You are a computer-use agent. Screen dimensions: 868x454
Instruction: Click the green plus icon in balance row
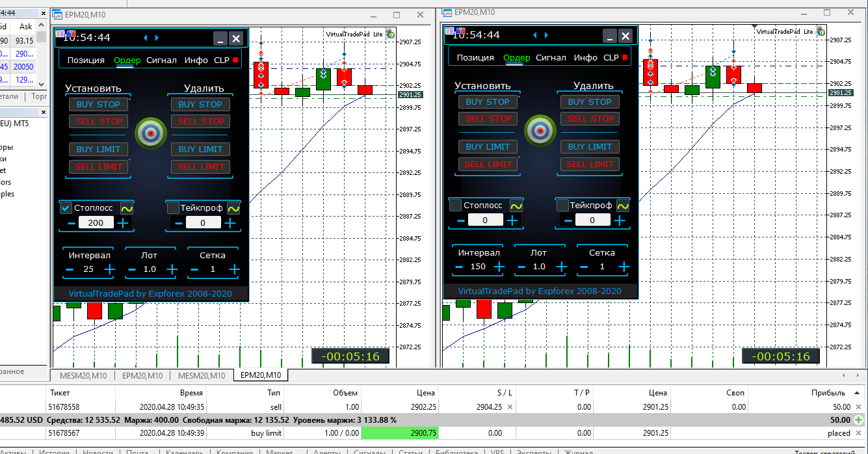(859, 420)
